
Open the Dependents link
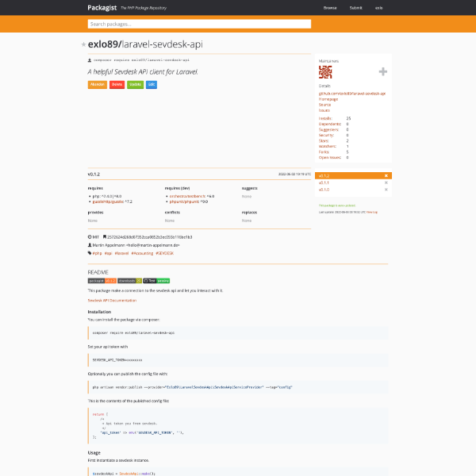point(330,124)
